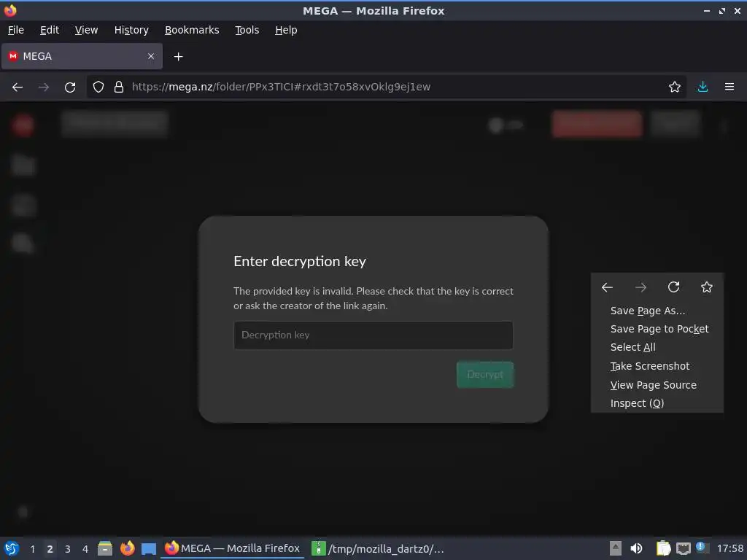
Task: Open the Firefox hamburger application menu
Action: pyautogui.click(x=729, y=87)
